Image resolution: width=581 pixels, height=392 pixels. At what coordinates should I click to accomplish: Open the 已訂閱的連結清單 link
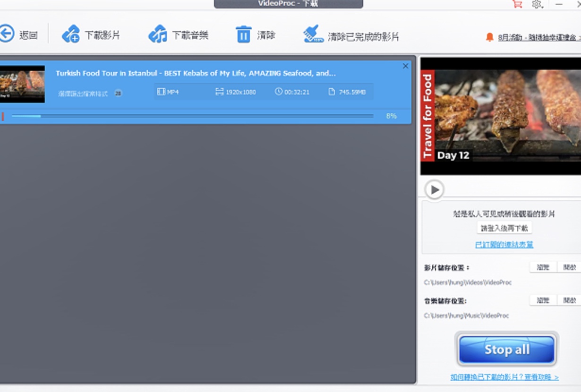click(504, 245)
